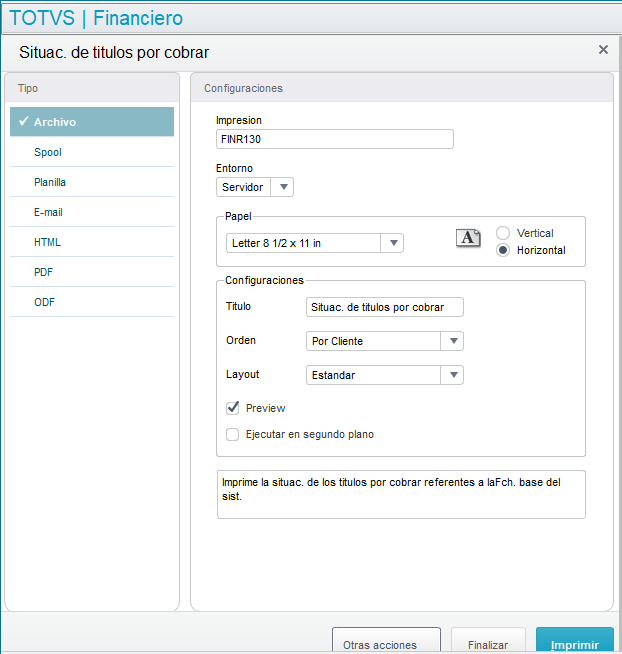
Task: Enable Ejecutar en segundo plano checkbox
Action: pos(232,434)
